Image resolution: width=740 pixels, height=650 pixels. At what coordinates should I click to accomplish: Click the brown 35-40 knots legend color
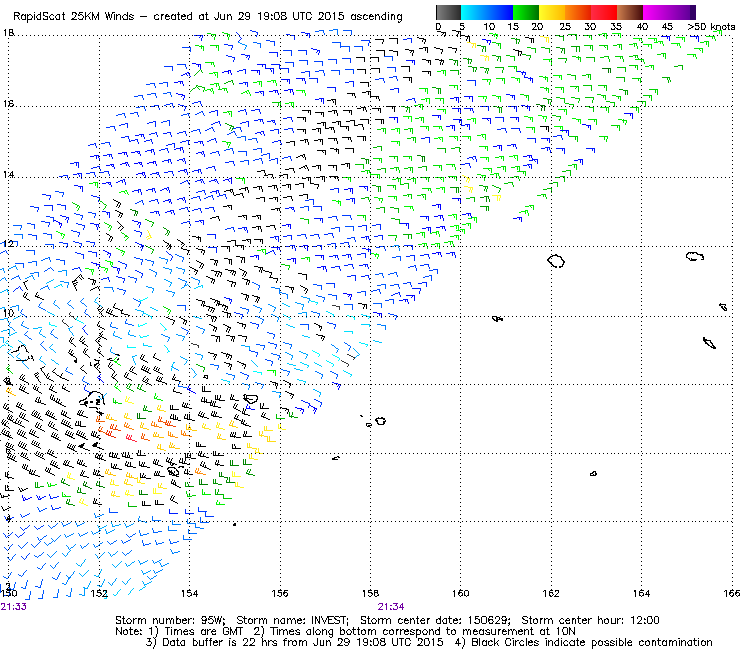point(630,12)
